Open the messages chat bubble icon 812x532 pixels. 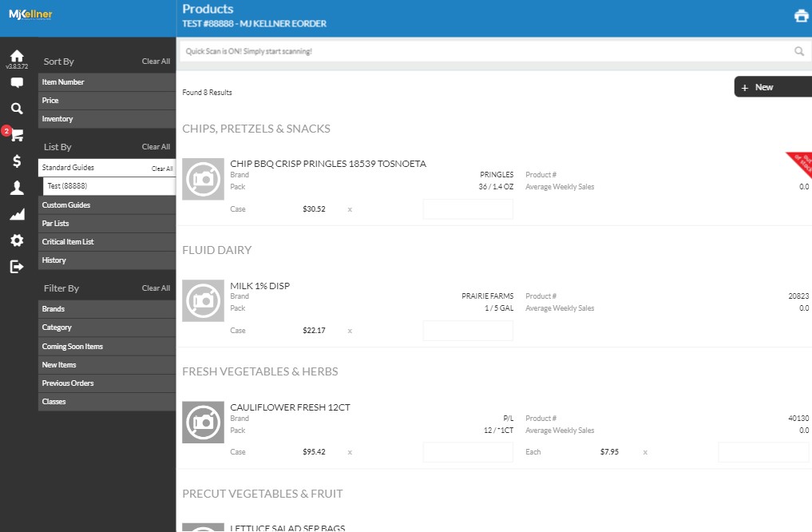point(17,82)
